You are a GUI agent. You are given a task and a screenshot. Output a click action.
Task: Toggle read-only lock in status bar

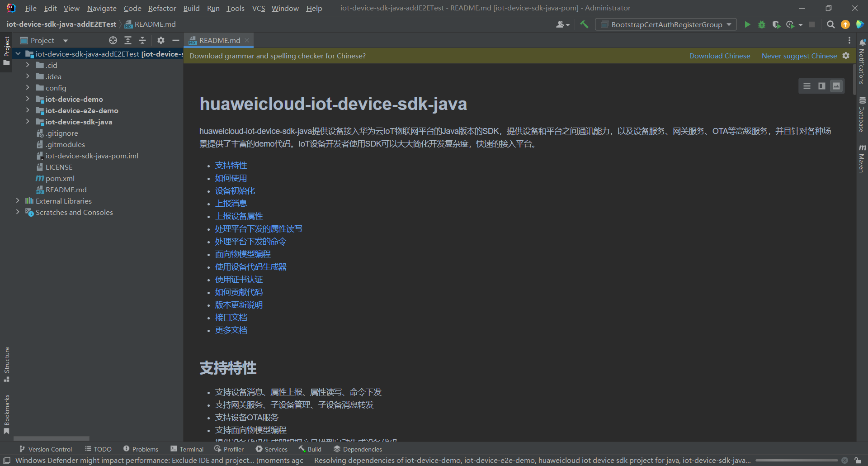click(857, 461)
